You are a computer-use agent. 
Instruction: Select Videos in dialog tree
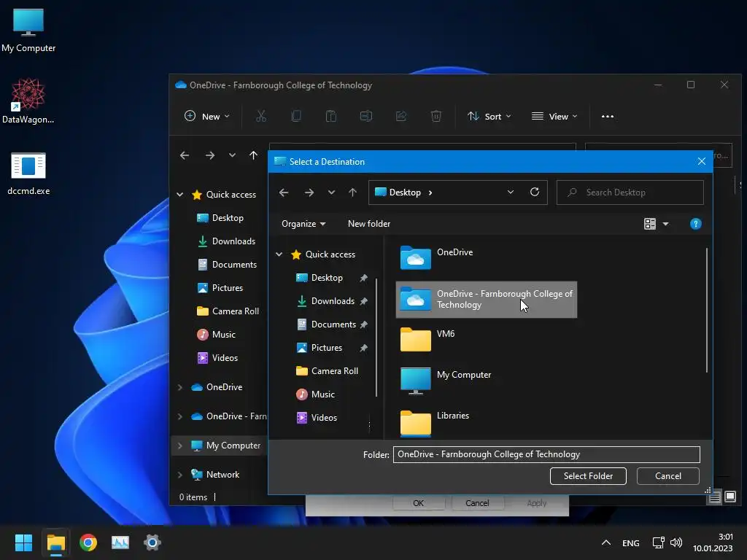[324, 418]
